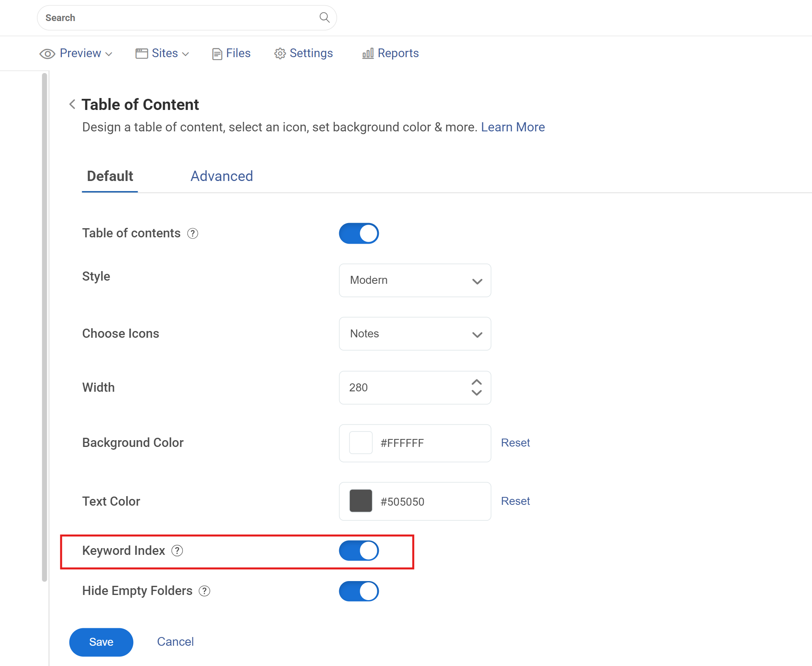Click help icon next to Keyword Index
Viewport: 812px width, 666px height.
177,551
